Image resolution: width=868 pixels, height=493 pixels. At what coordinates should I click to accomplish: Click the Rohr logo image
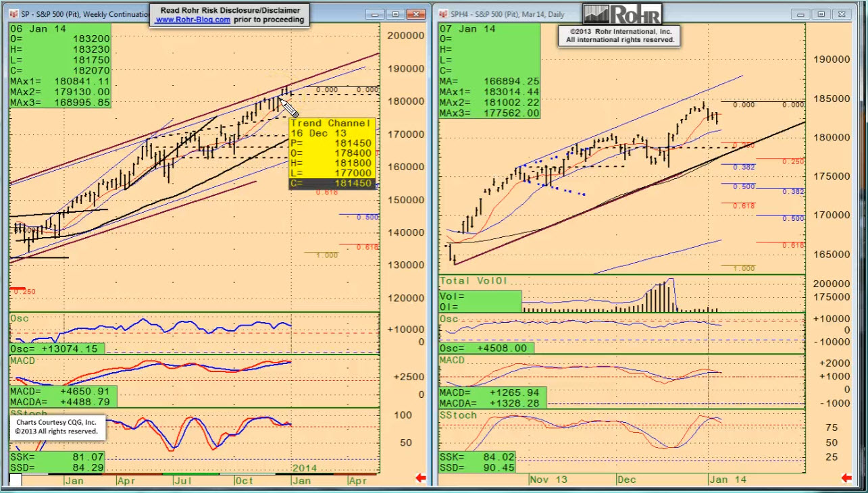click(622, 14)
